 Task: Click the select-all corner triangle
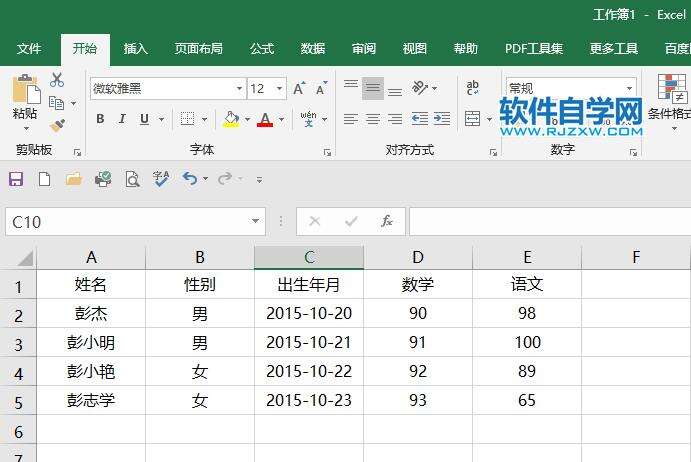click(x=26, y=258)
